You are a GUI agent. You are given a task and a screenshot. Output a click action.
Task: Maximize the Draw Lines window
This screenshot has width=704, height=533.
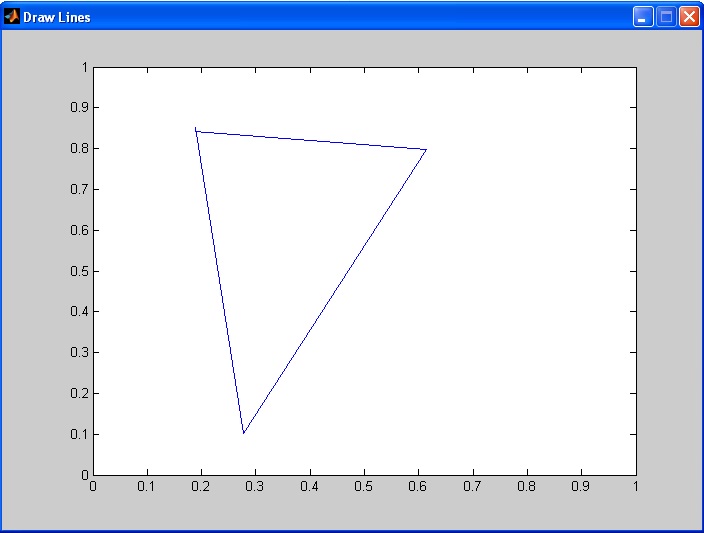(666, 17)
